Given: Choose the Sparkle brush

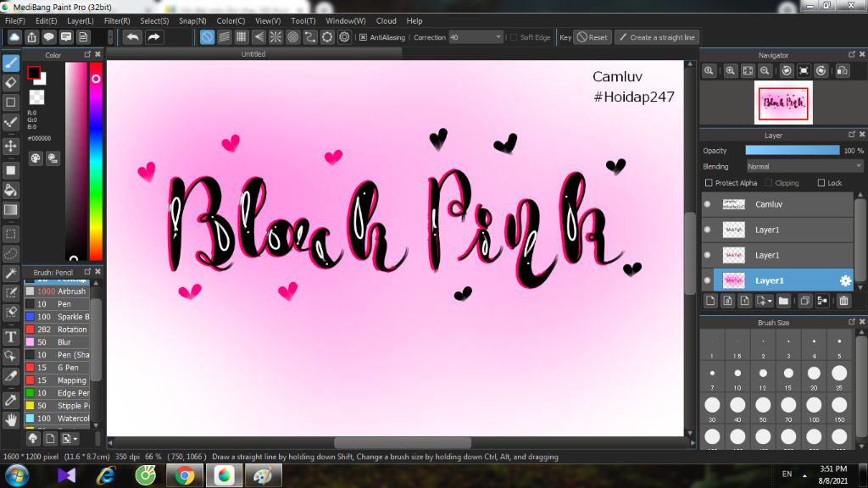Looking at the screenshot, I should point(58,317).
